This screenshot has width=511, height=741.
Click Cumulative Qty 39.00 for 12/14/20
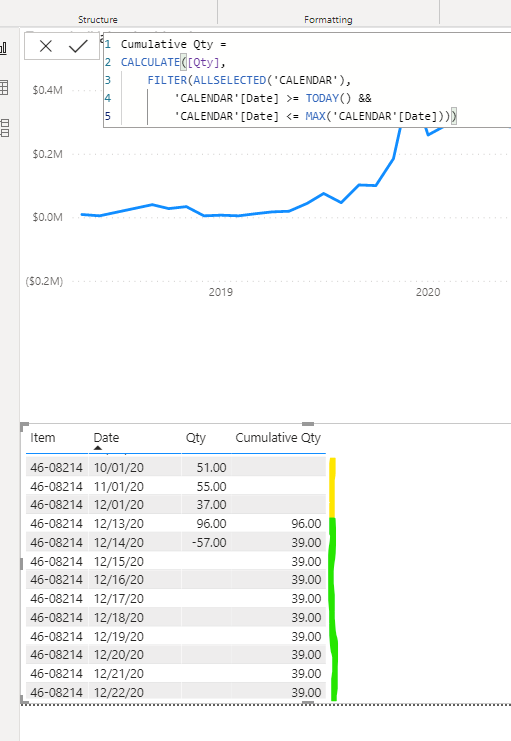306,543
